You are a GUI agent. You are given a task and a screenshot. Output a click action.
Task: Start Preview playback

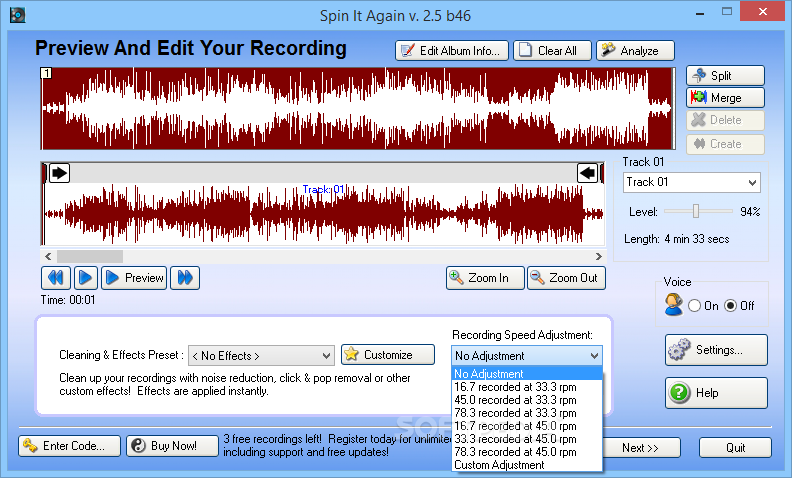point(134,278)
